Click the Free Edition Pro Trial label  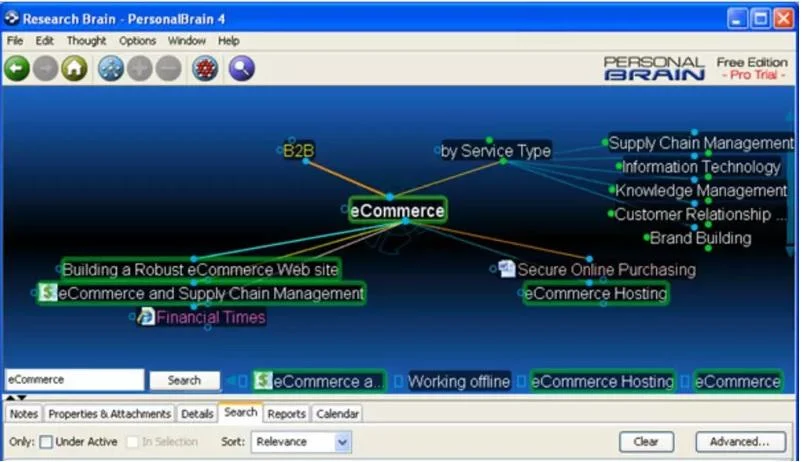(752, 69)
